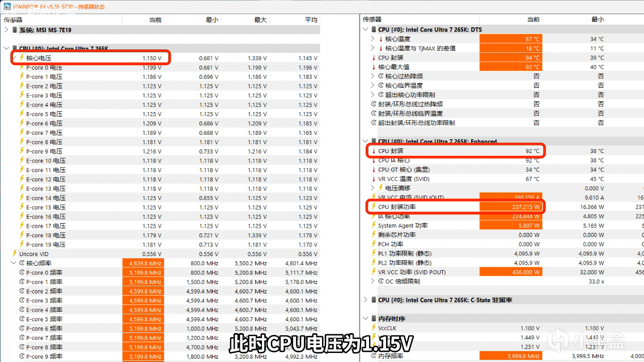Viewport: 644px width, 362px height.
Task: Click the clock icon beside 核心频率
Action: pyautogui.click(x=22, y=263)
